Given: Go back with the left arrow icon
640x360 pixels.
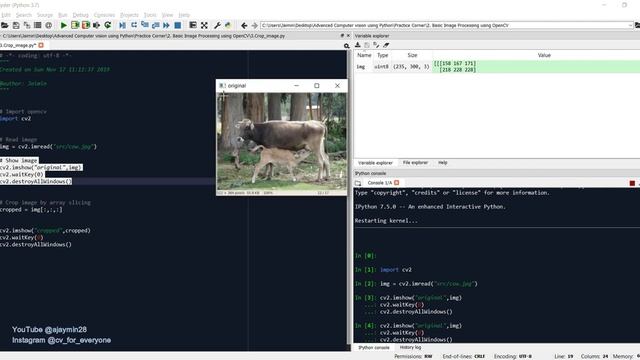Looking at the screenshot, I should coord(244,25).
